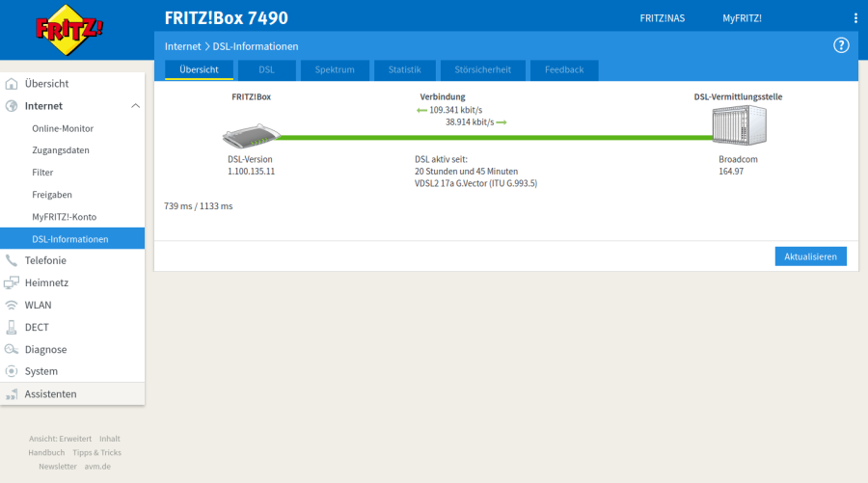Click the DECT handset icon

pos(12,327)
